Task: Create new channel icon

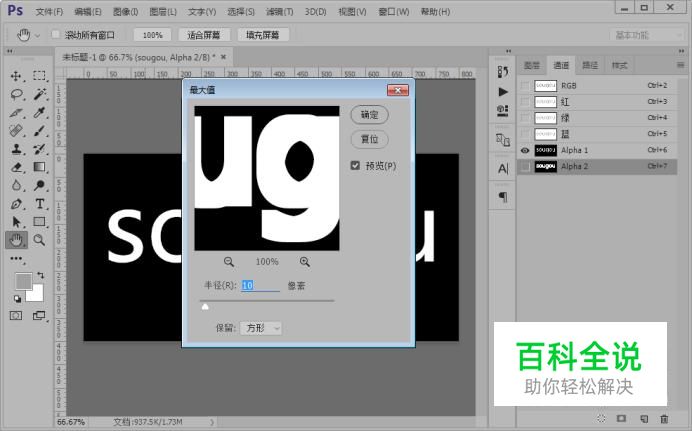Action: 643,419
